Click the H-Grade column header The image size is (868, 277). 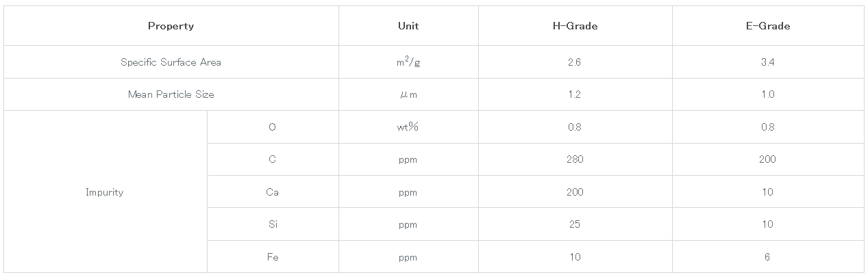coord(574,26)
